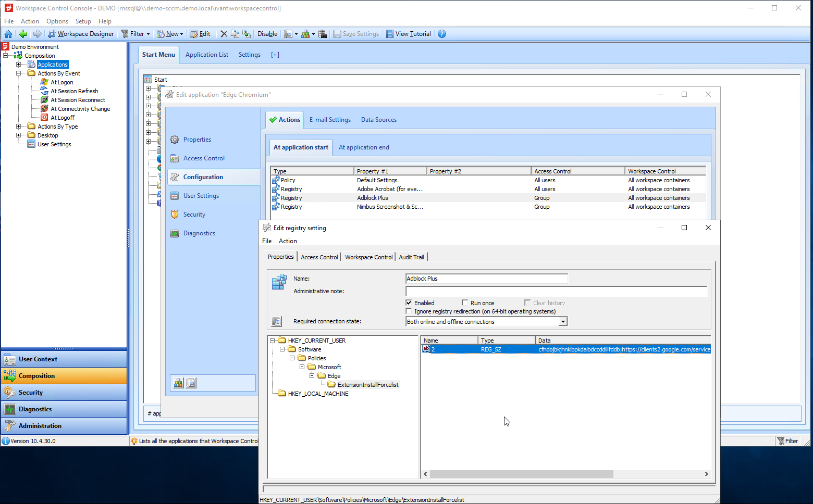Click the green Back arrow icon
The width and height of the screenshot is (813, 504).
point(23,34)
